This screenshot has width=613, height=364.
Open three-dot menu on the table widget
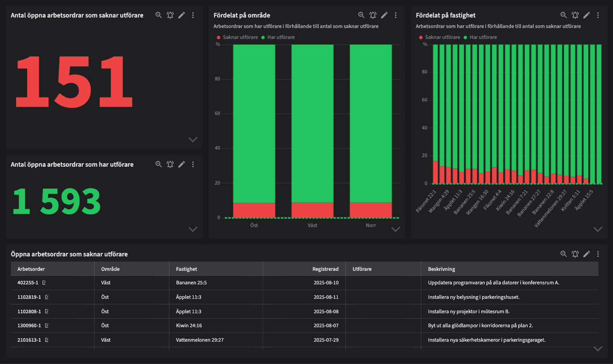click(598, 254)
